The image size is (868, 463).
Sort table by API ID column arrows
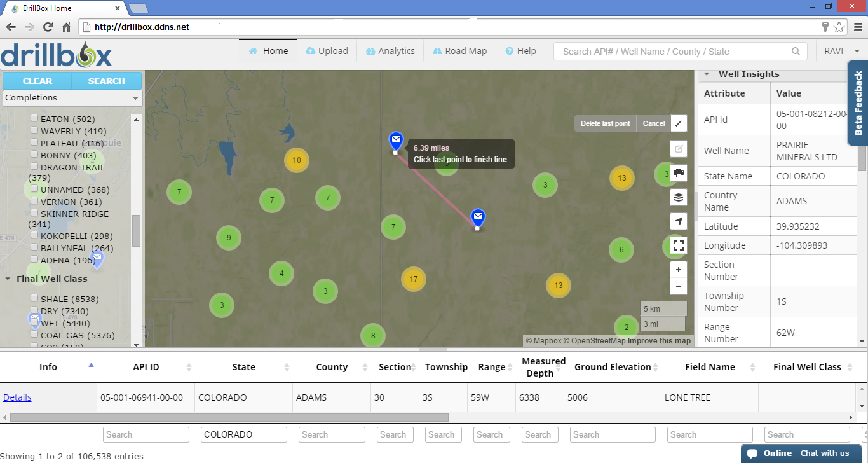189,367
